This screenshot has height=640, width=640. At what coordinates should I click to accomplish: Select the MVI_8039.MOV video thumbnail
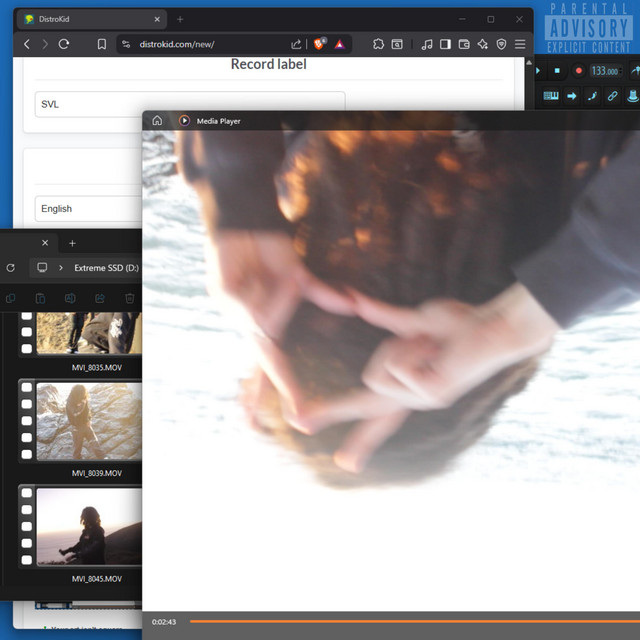(x=80, y=421)
